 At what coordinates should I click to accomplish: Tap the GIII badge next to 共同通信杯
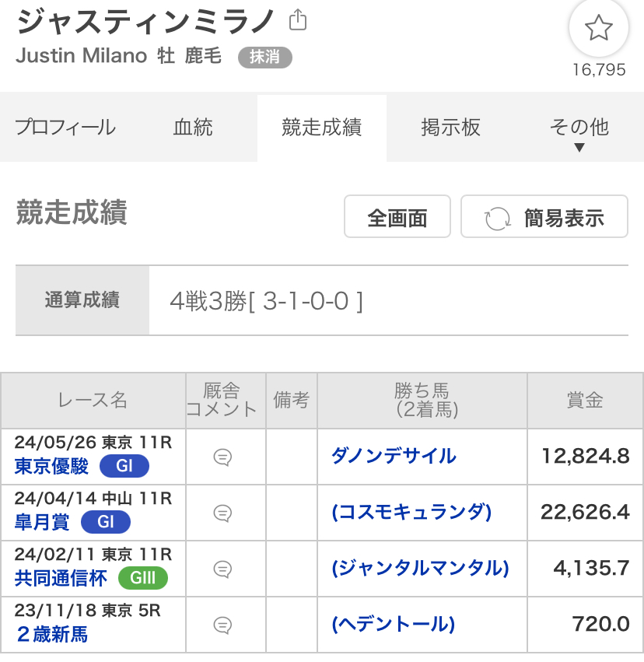click(x=142, y=578)
